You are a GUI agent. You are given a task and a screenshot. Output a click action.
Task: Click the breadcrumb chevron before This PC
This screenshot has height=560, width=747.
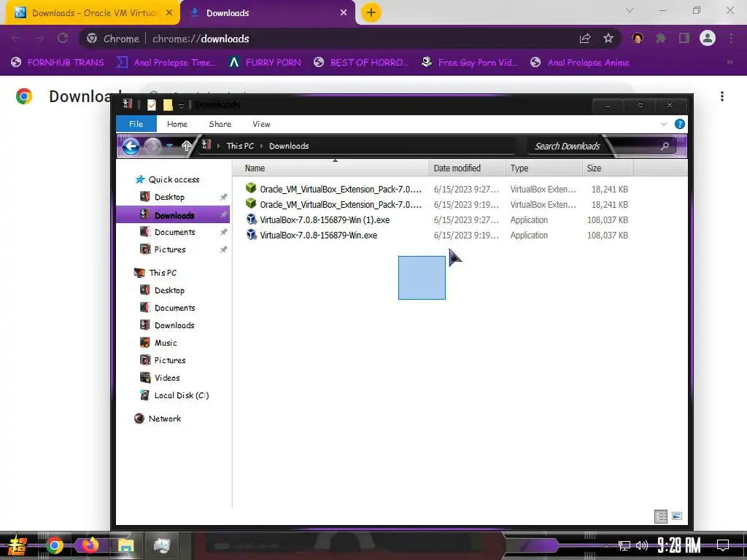(x=219, y=146)
